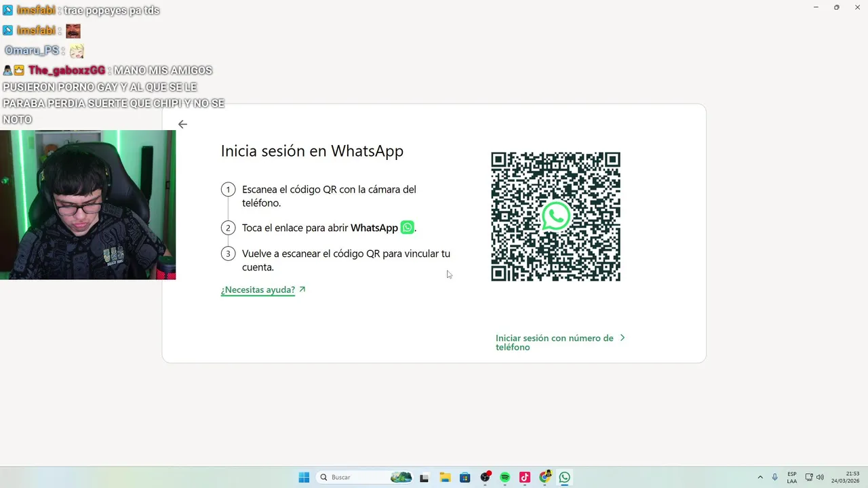The width and height of the screenshot is (868, 488).
Task: Close the WhatsApp window
Action: (856, 7)
